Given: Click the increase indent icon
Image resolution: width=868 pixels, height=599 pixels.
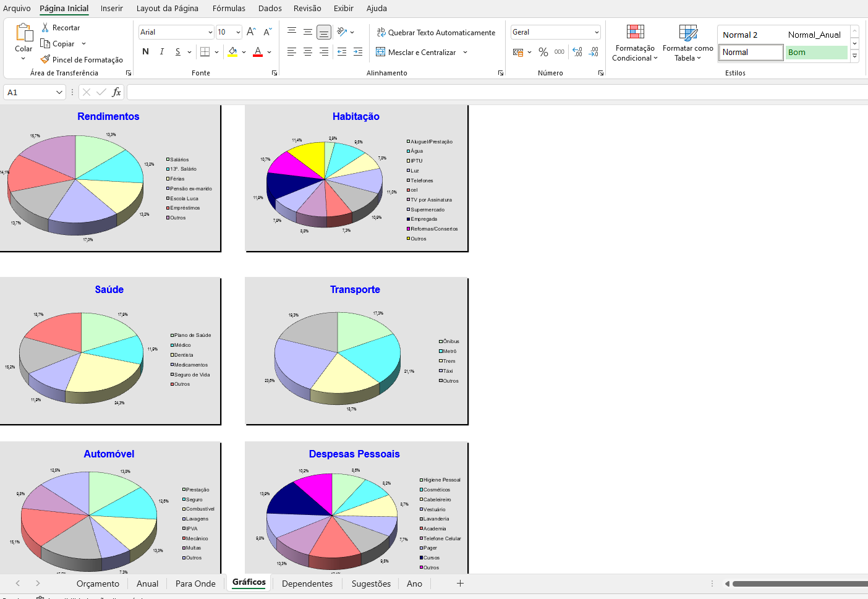Looking at the screenshot, I should tap(358, 53).
